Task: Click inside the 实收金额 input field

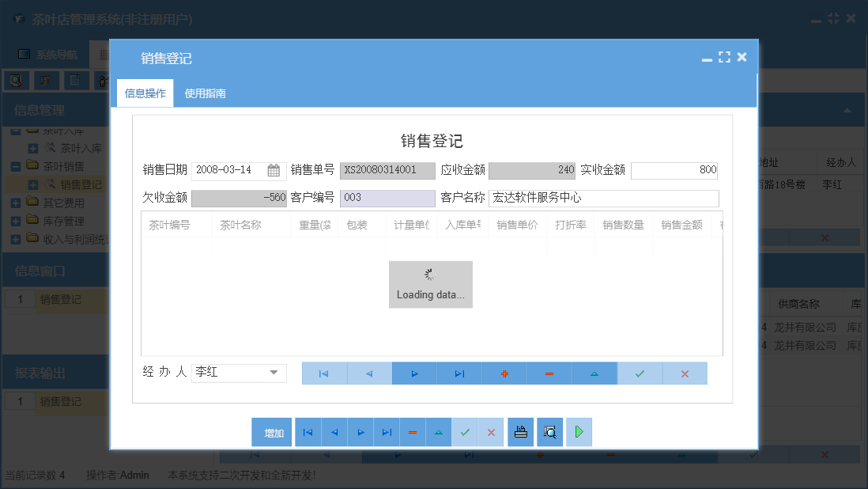Action: 674,170
